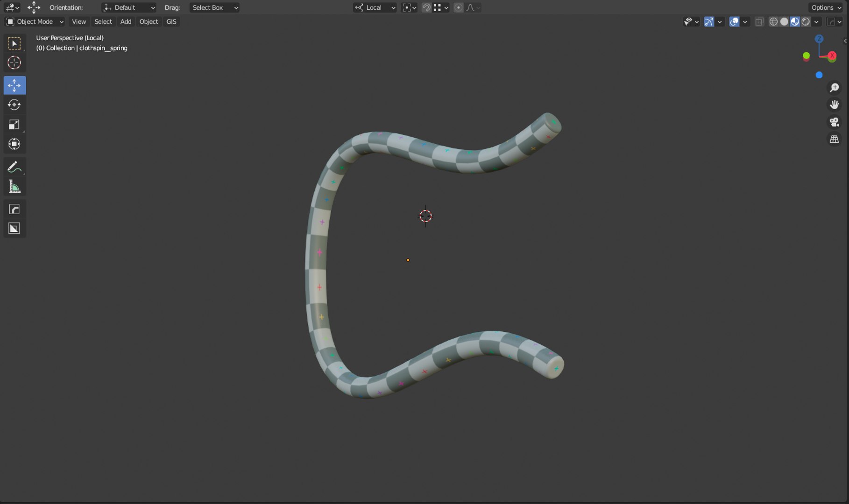Click the pan view hand icon
The width and height of the screenshot is (849, 504).
pyautogui.click(x=834, y=105)
